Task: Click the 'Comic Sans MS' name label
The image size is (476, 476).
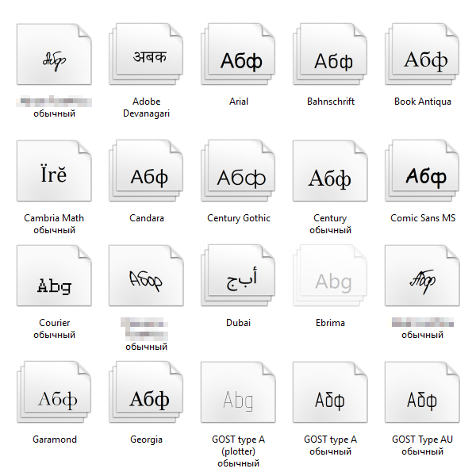Action: click(x=423, y=218)
